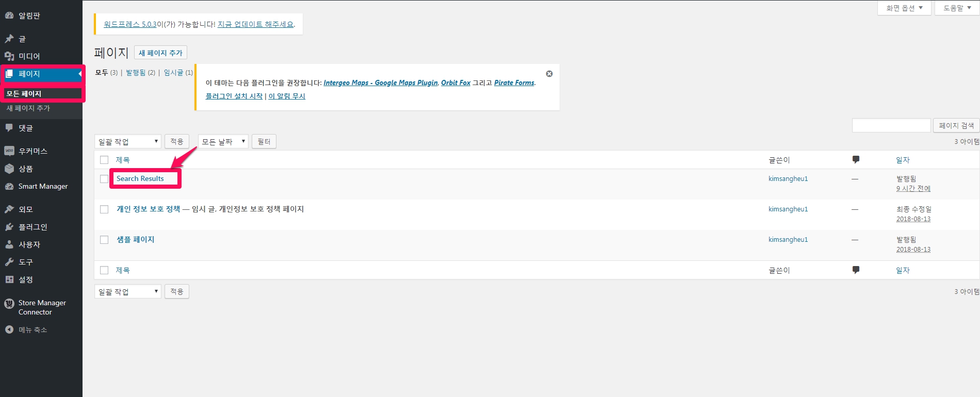Check the Search Results page checkbox
980x397 pixels.
coord(104,179)
